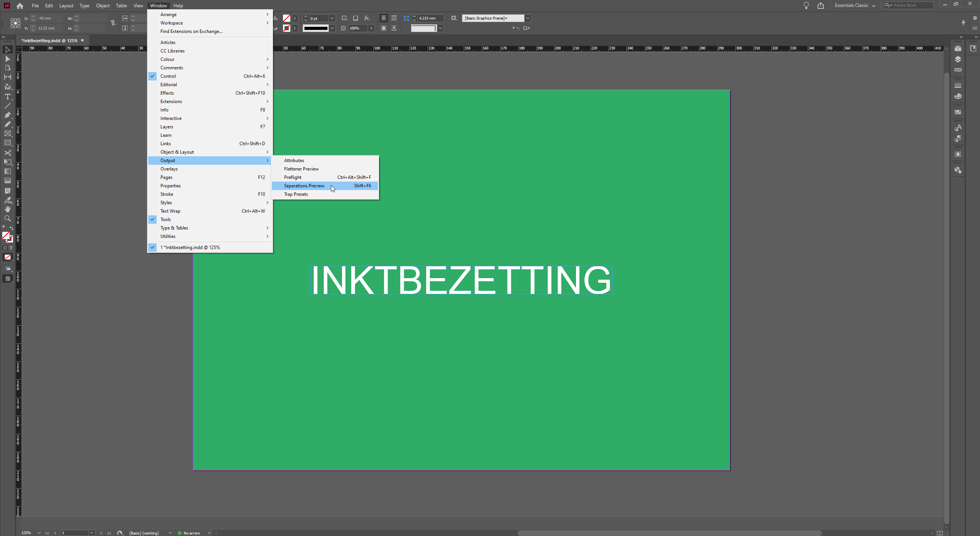Open the Layers menu entry
This screenshot has height=536, width=980.
(210, 126)
